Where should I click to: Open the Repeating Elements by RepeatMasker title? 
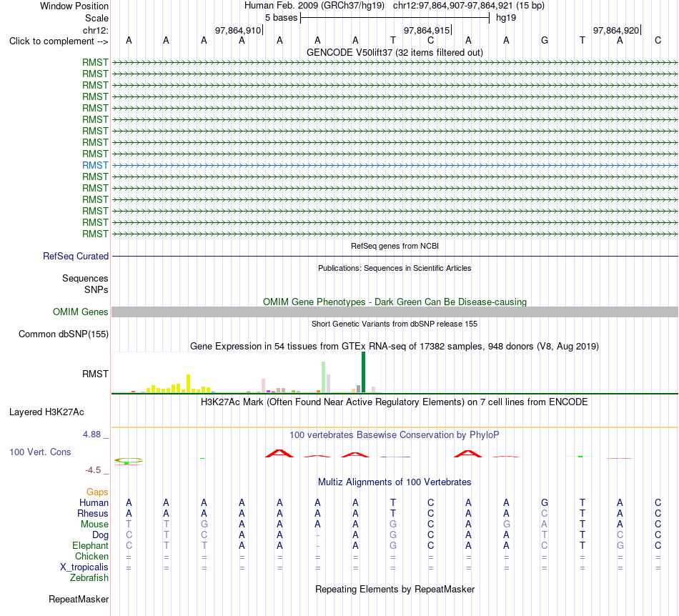click(x=395, y=589)
